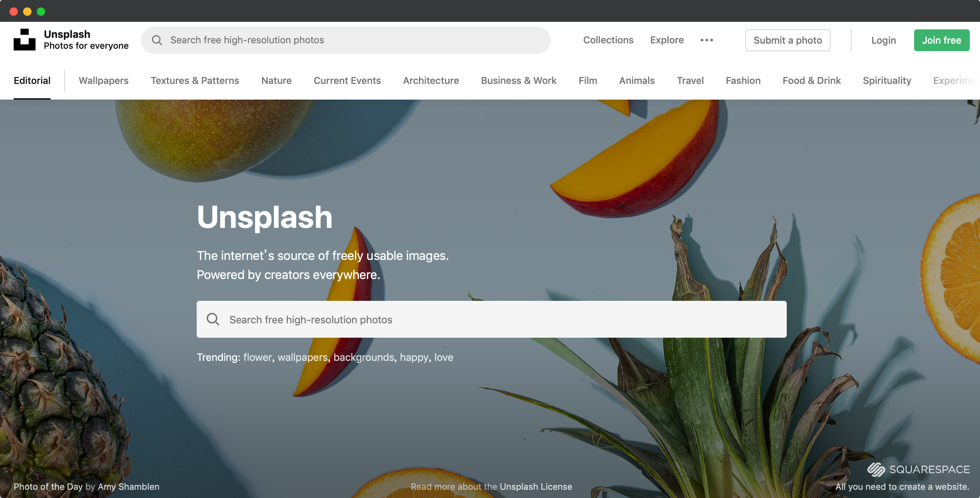This screenshot has height=498, width=980.
Task: Click the Submit a photo button
Action: [787, 40]
